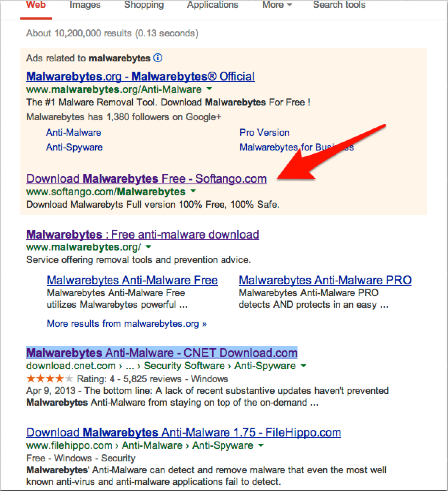The height and width of the screenshot is (491, 448).
Task: Switch to the Shopping tab
Action: point(143,5)
